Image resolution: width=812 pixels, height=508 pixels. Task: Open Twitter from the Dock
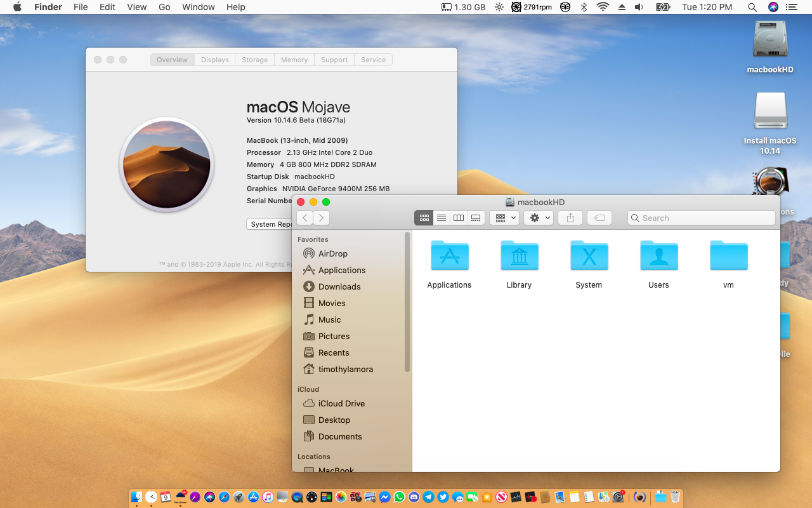point(443,497)
